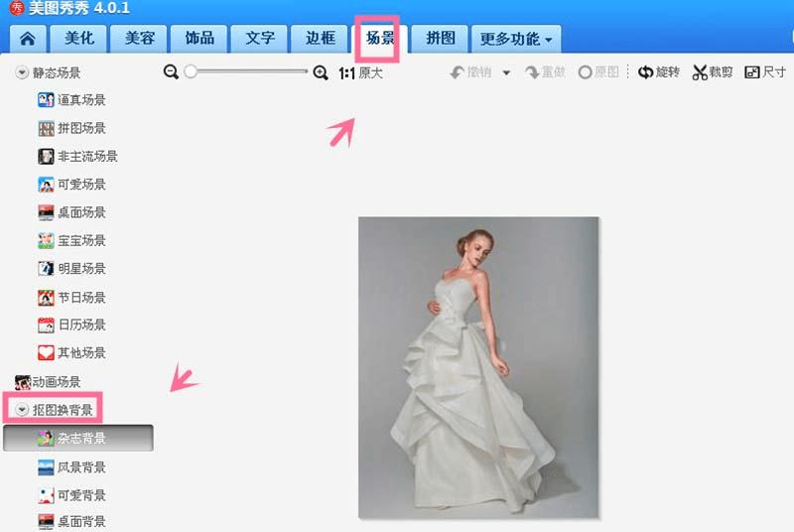794x532 pixels.
Task: Click the 动画场景 label text
Action: tap(57, 382)
